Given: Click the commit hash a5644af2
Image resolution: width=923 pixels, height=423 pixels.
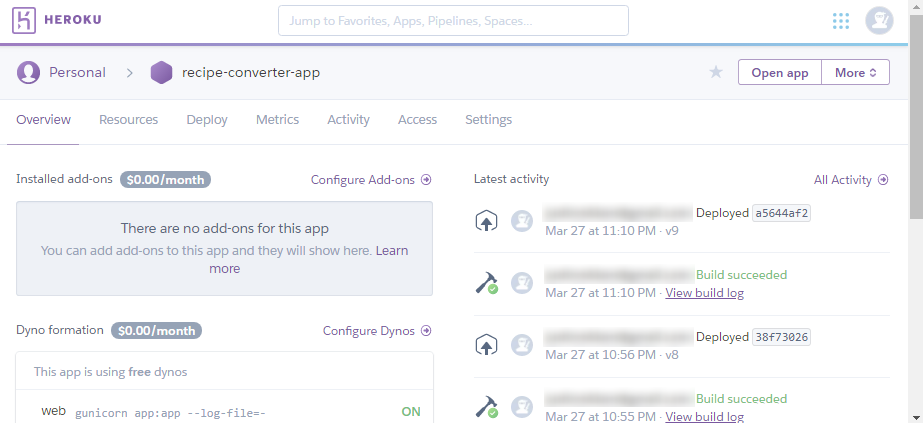Looking at the screenshot, I should click(780, 213).
